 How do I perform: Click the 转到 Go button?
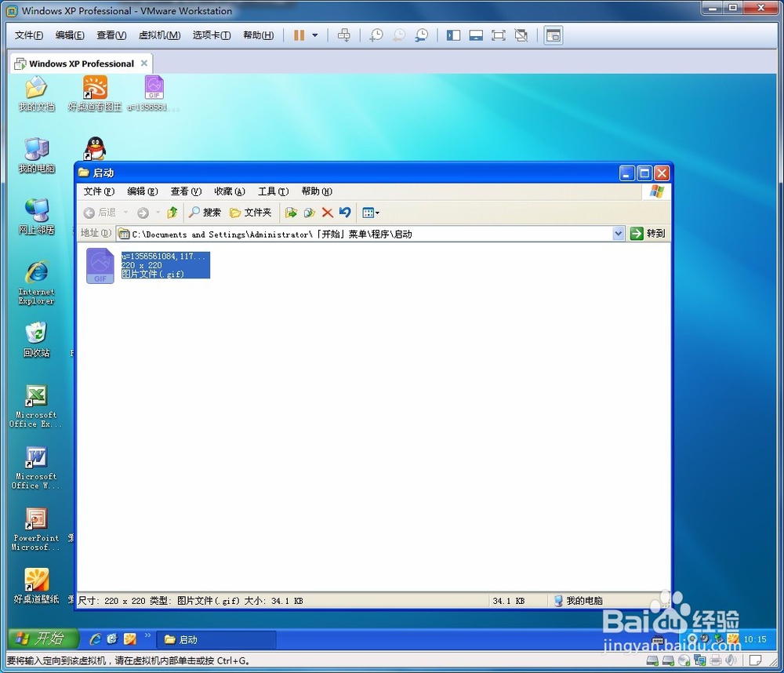648,234
